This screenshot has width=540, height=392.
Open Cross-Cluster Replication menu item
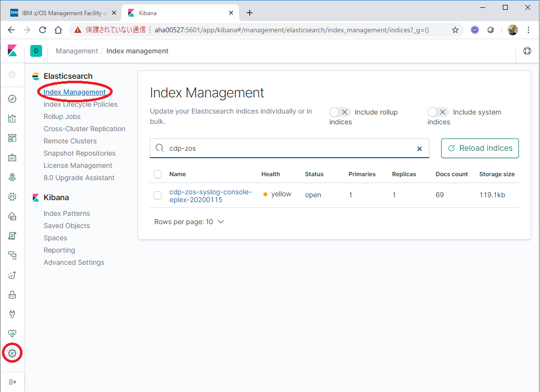(84, 129)
